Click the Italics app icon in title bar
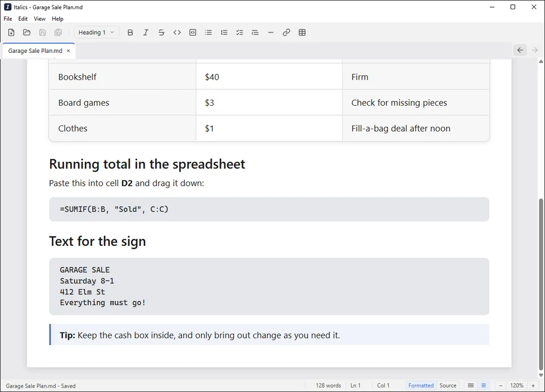545x392 pixels. click(8, 7)
